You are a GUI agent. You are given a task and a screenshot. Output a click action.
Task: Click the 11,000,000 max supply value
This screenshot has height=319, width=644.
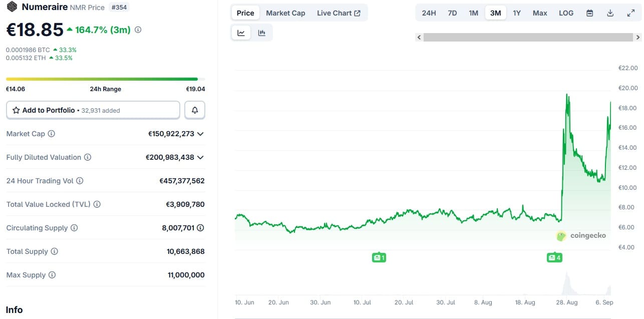pos(186,275)
